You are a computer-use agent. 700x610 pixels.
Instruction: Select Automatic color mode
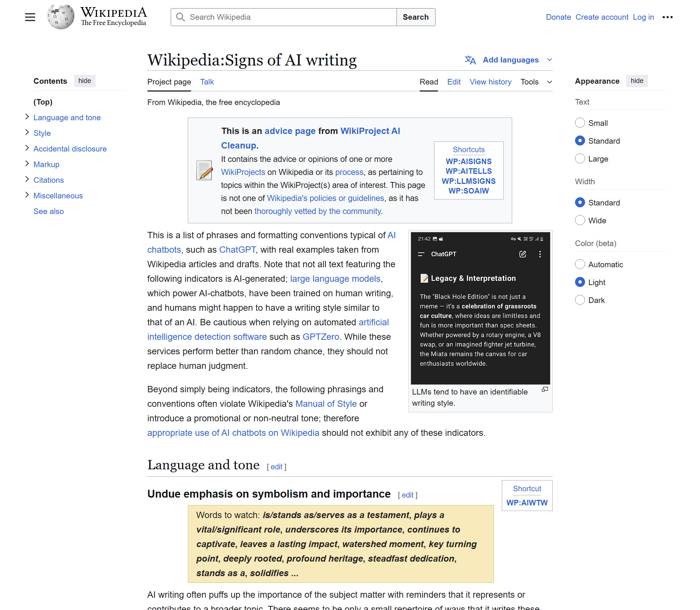pyautogui.click(x=580, y=264)
